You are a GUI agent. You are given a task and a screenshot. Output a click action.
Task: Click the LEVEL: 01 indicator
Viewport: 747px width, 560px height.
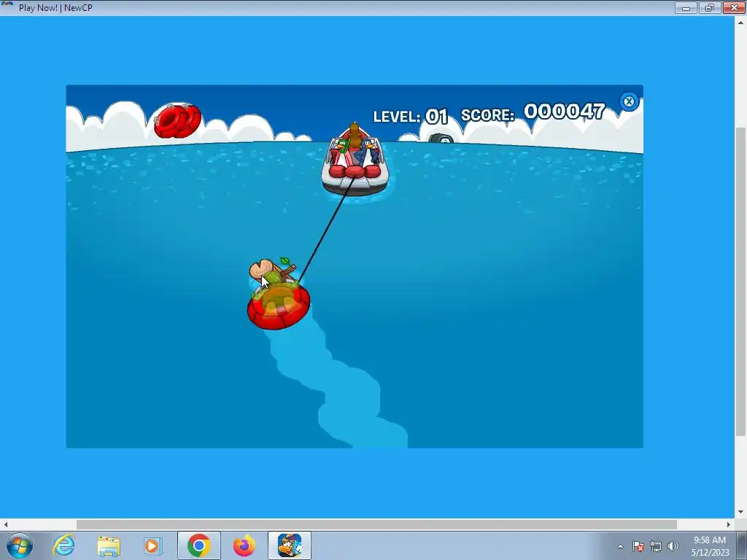(x=410, y=116)
